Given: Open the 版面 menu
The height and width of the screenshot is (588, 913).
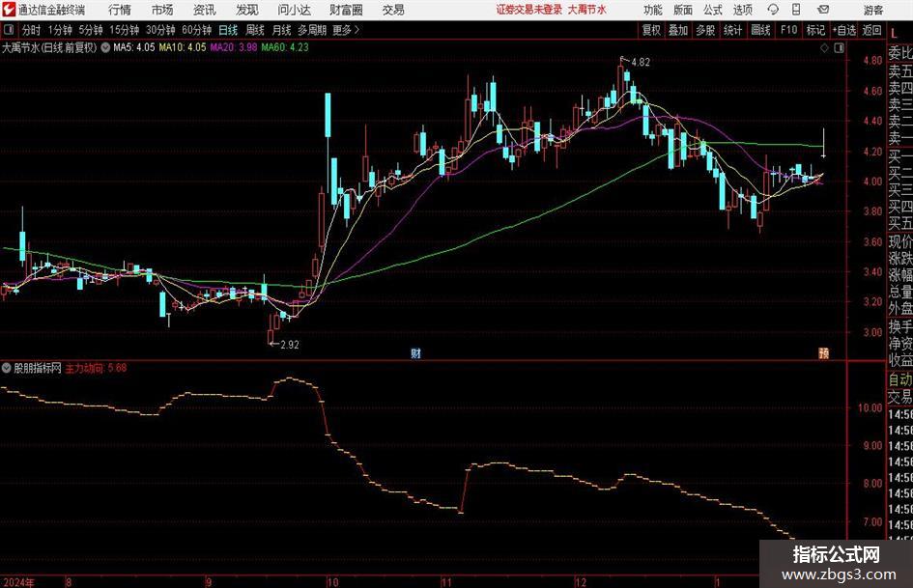Looking at the screenshot, I should (682, 10).
